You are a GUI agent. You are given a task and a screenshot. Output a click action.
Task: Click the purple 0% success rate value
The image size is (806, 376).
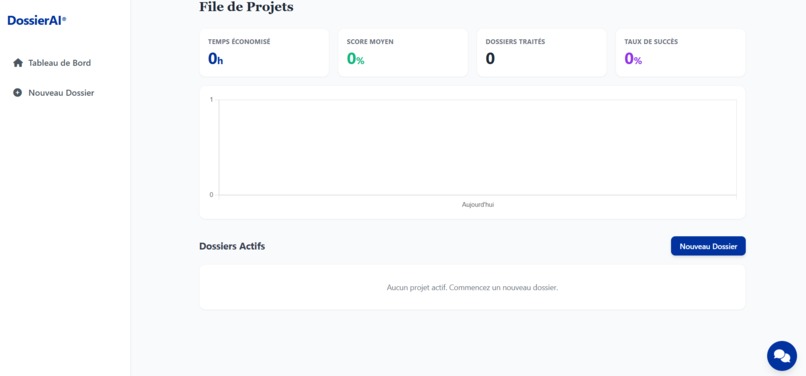[633, 59]
